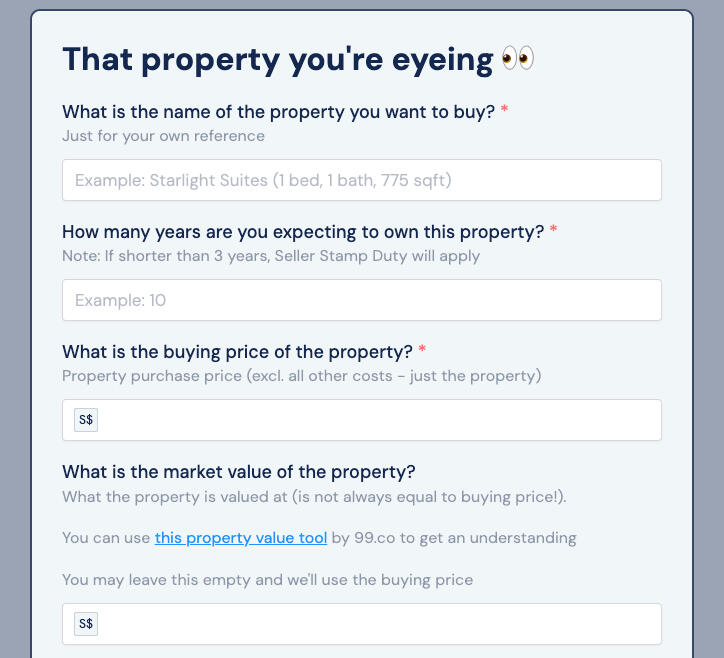Click the S$ badge in market value field
724x658 pixels.
click(x=86, y=624)
